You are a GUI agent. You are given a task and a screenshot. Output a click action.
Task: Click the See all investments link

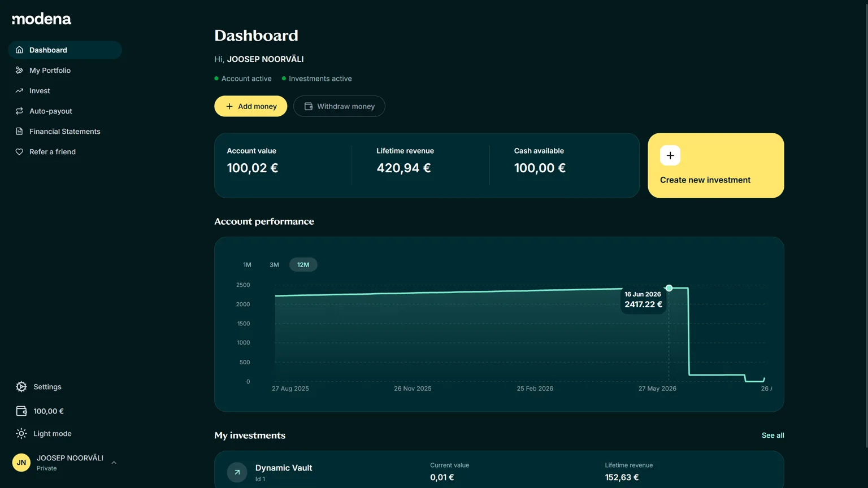pos(772,435)
